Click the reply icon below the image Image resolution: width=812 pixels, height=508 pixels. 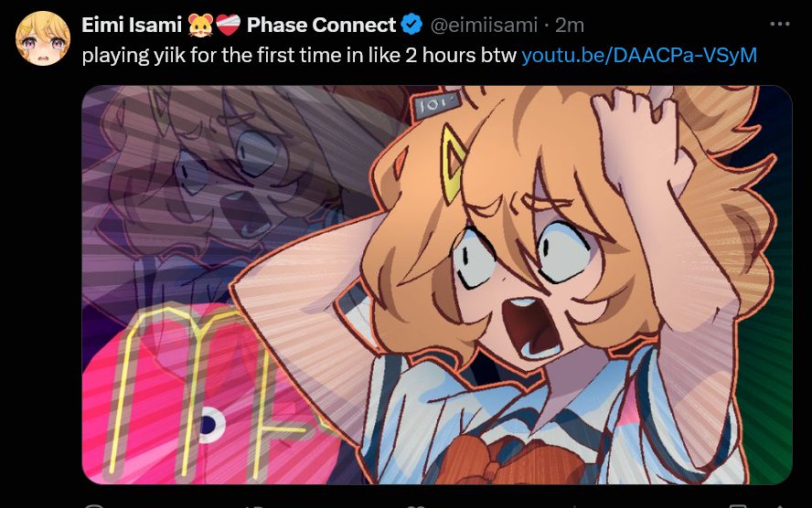tap(94, 505)
